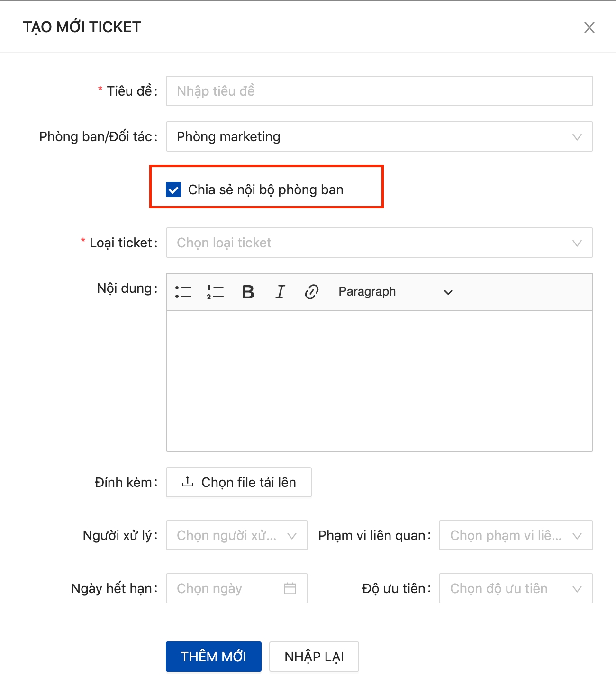
Task: Open the Phòng ban/Đối tác dropdown
Action: 379,136
